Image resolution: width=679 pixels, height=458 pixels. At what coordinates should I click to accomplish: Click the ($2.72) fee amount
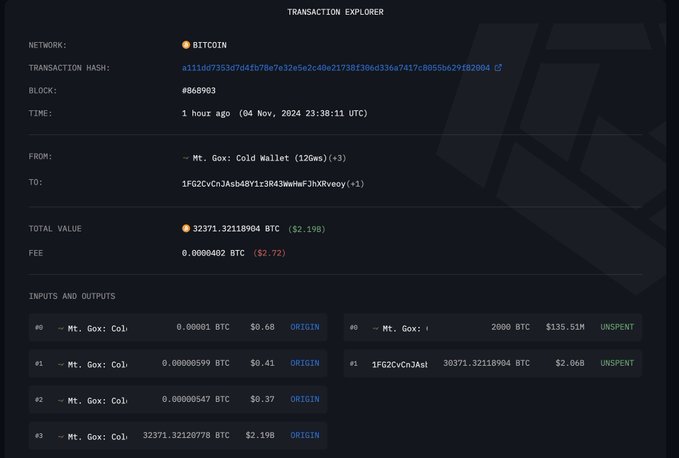[269, 253]
